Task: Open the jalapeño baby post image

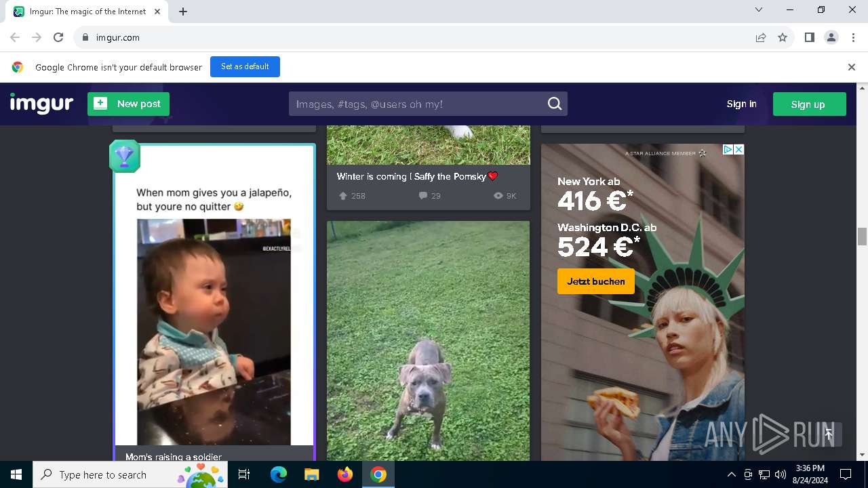Action: pos(214,295)
